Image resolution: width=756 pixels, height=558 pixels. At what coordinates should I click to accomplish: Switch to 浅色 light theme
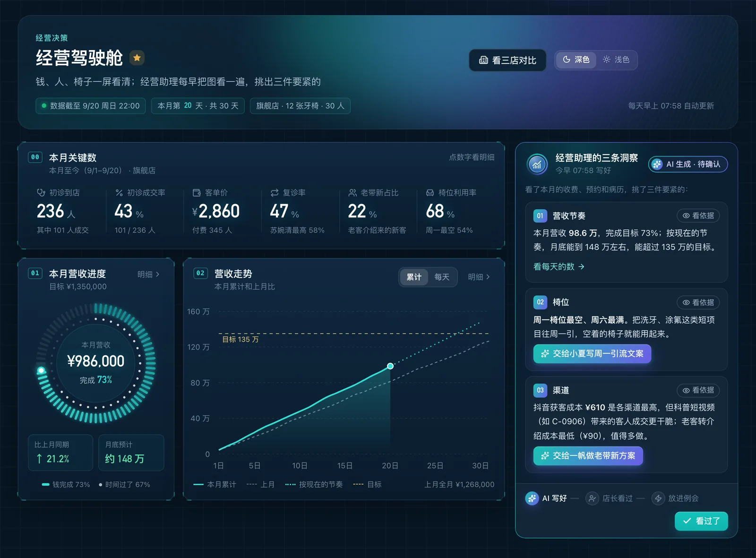click(x=616, y=60)
